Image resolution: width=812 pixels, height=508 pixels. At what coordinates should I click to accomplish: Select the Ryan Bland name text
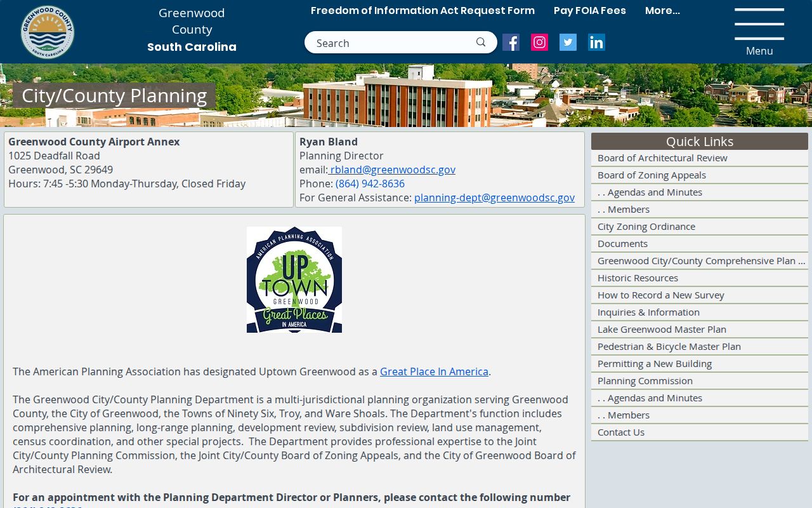(x=329, y=142)
